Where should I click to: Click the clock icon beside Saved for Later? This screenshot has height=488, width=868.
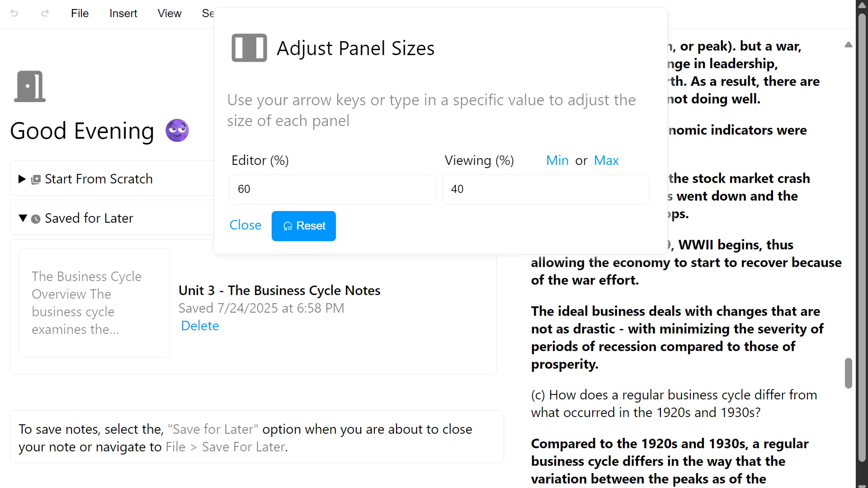click(36, 219)
